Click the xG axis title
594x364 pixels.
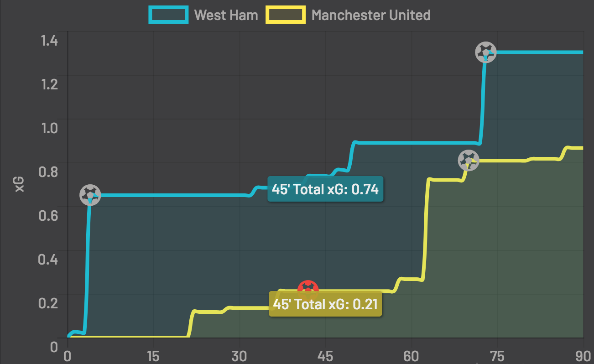pyautogui.click(x=19, y=184)
